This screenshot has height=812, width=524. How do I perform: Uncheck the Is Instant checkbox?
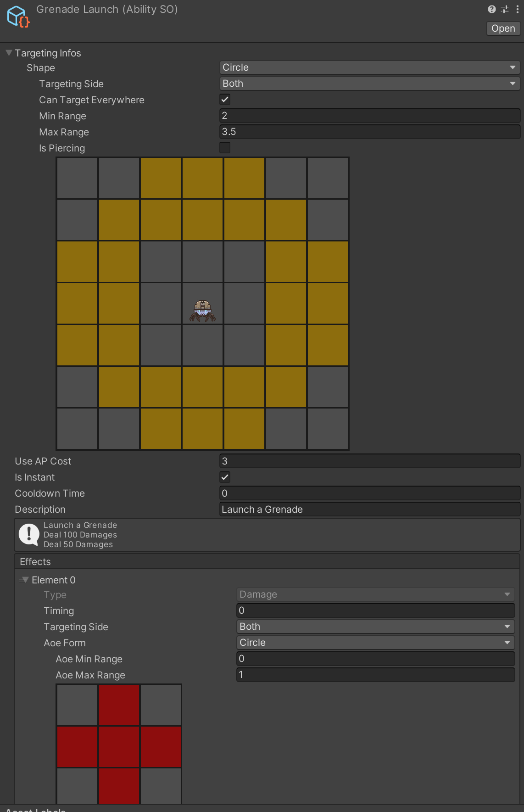click(225, 477)
